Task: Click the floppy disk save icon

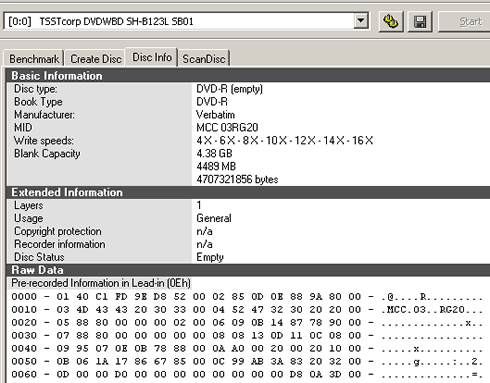Action: [x=420, y=22]
